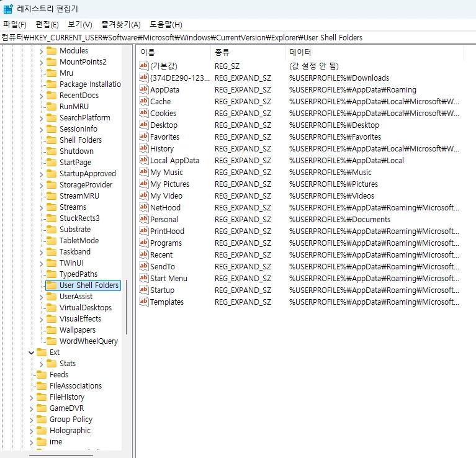The height and width of the screenshot is (458, 476).
Task: Select the StreamMRU folder icon
Action: (x=52, y=195)
